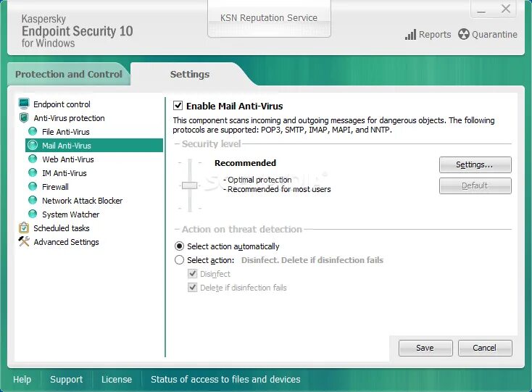Click the Reports bar chart icon
The width and height of the screenshot is (532, 392).
(410, 34)
